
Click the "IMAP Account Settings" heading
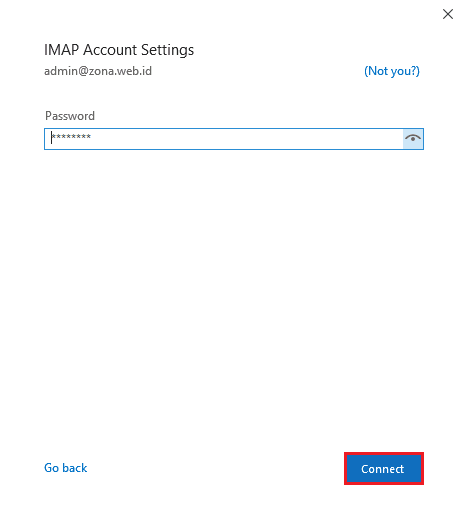pos(119,50)
